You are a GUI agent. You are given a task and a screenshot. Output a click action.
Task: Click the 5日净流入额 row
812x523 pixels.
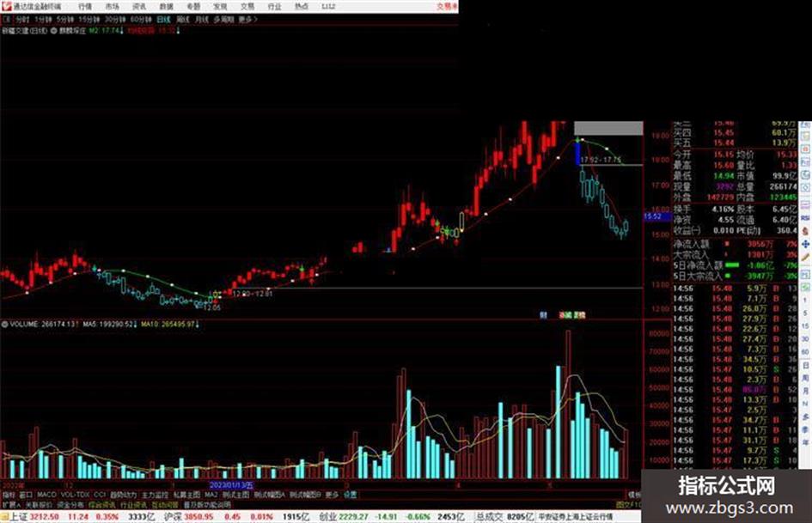coord(735,265)
